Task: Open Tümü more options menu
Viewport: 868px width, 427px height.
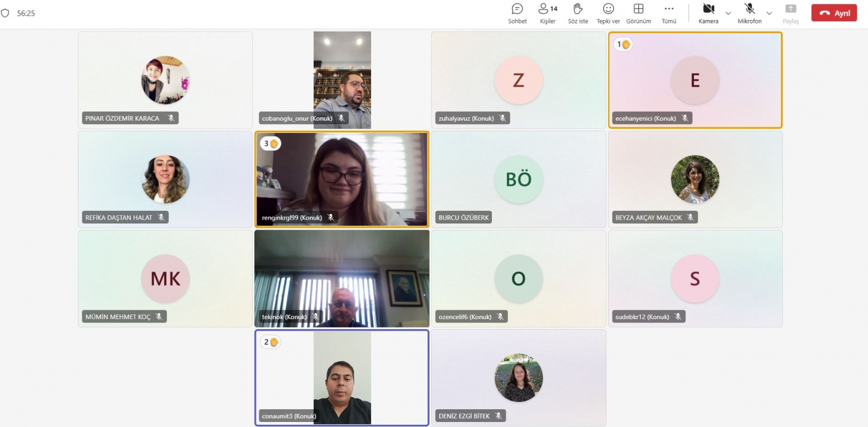Action: pyautogui.click(x=669, y=9)
